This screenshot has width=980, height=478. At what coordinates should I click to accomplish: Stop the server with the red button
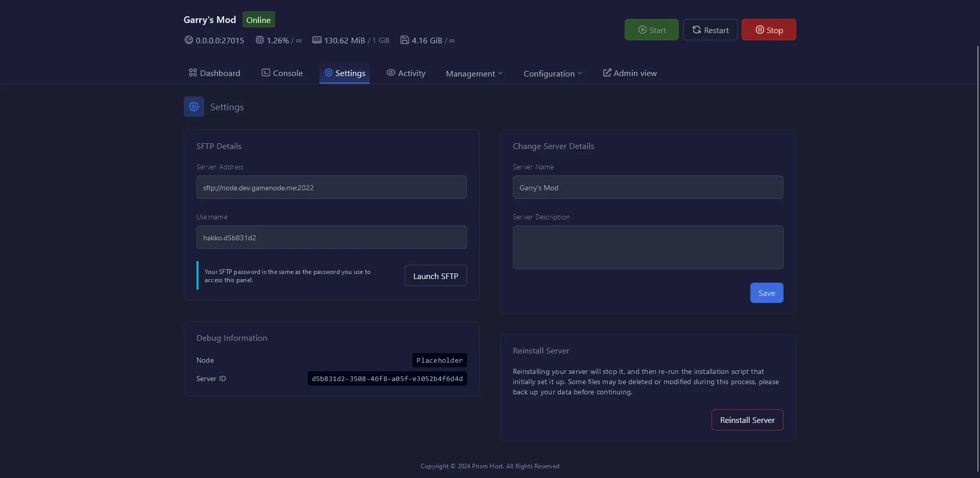[769, 30]
